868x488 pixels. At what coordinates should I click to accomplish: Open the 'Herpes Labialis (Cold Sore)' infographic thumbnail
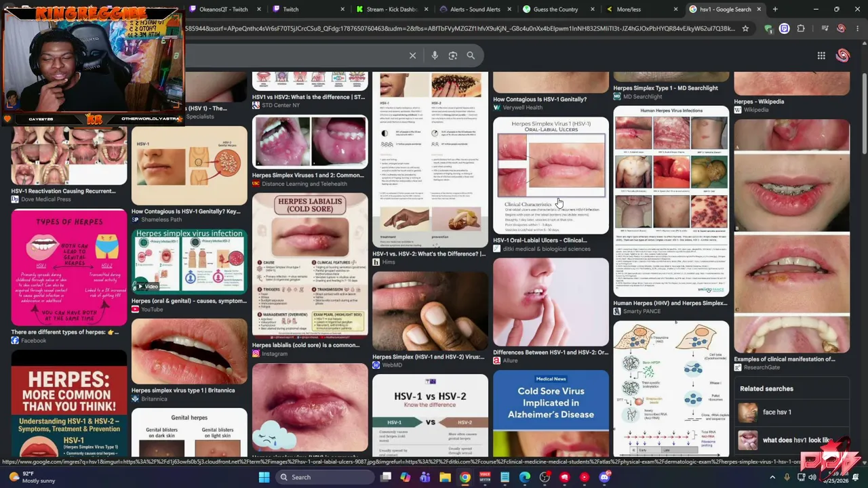tap(310, 266)
